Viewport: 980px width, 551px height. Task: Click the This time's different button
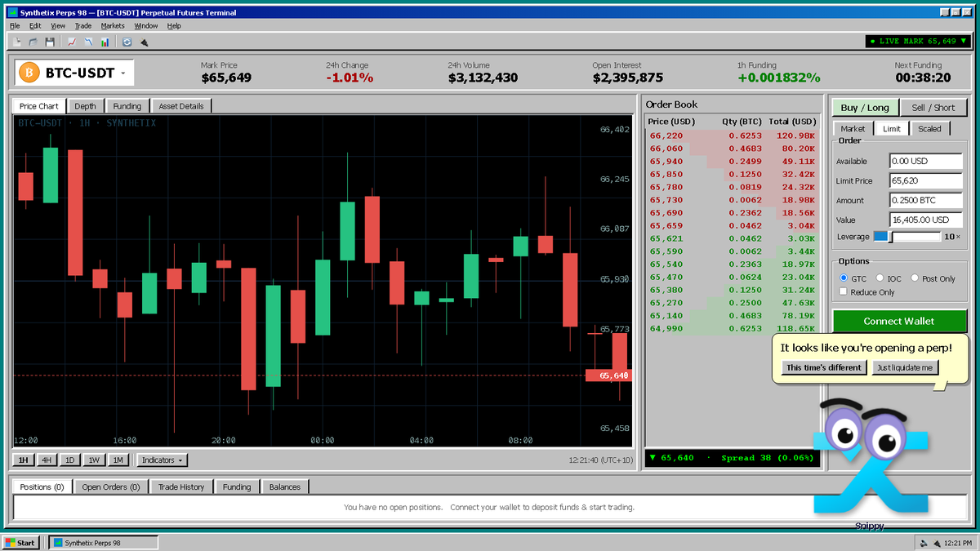pyautogui.click(x=824, y=367)
